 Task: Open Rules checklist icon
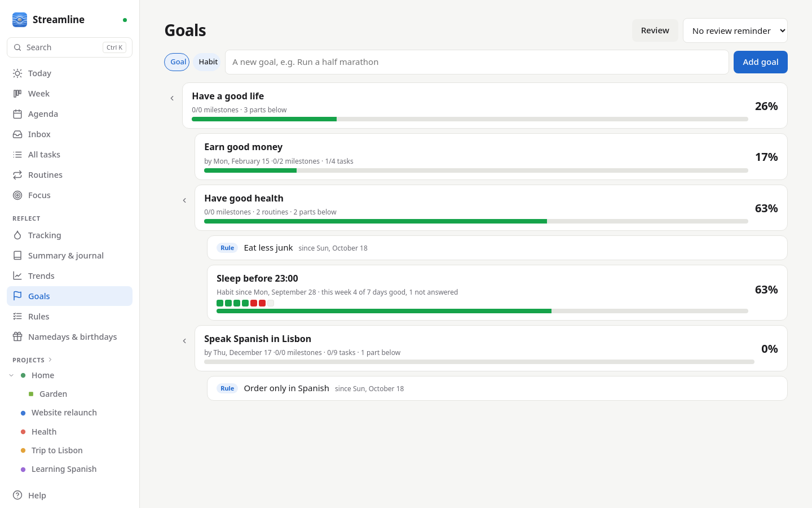click(17, 317)
